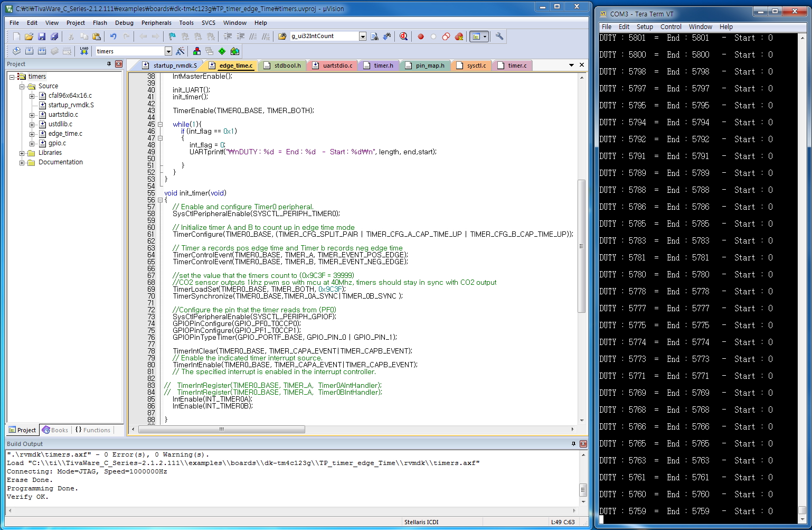
Task: Open the Debug menu in µVision
Action: point(124,23)
